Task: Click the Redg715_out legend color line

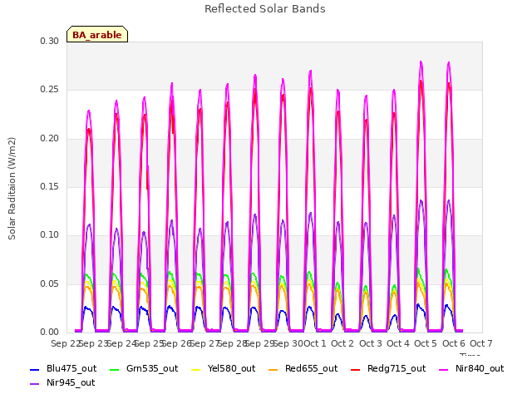Action: click(x=356, y=370)
